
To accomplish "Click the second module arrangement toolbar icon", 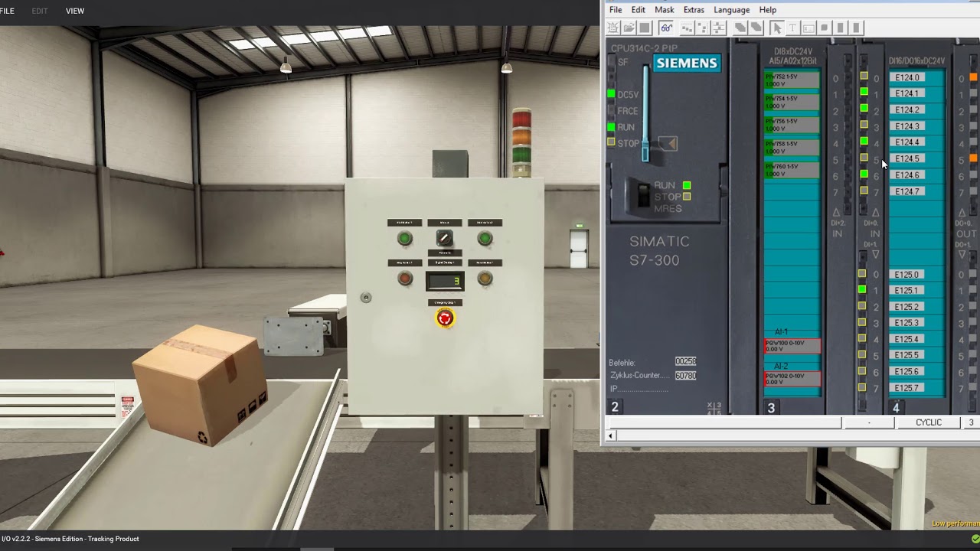I will (x=703, y=28).
